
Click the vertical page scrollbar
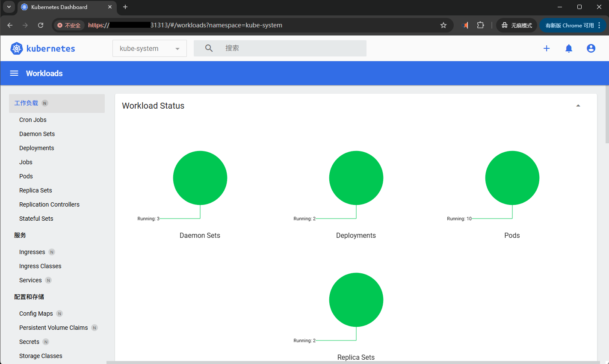[x=607, y=115]
